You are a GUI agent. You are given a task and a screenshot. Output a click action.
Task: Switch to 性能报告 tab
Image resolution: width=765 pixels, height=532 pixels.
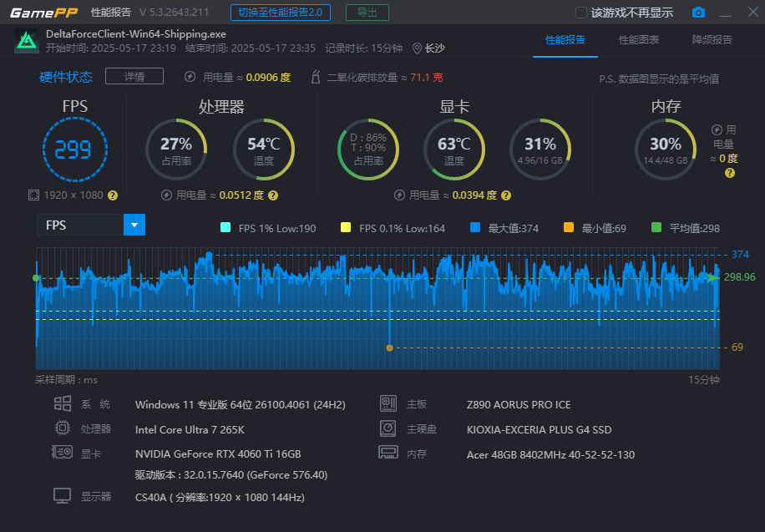565,40
